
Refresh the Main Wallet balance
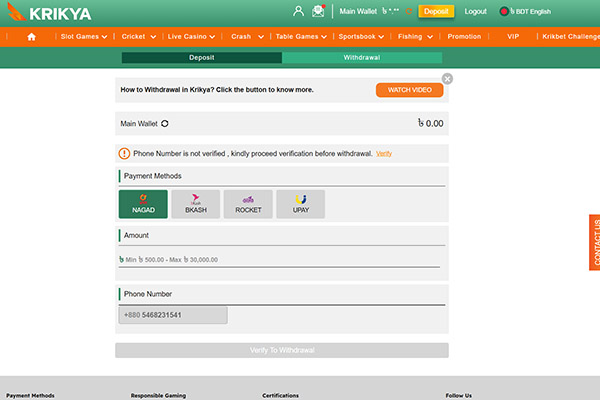[165, 124]
